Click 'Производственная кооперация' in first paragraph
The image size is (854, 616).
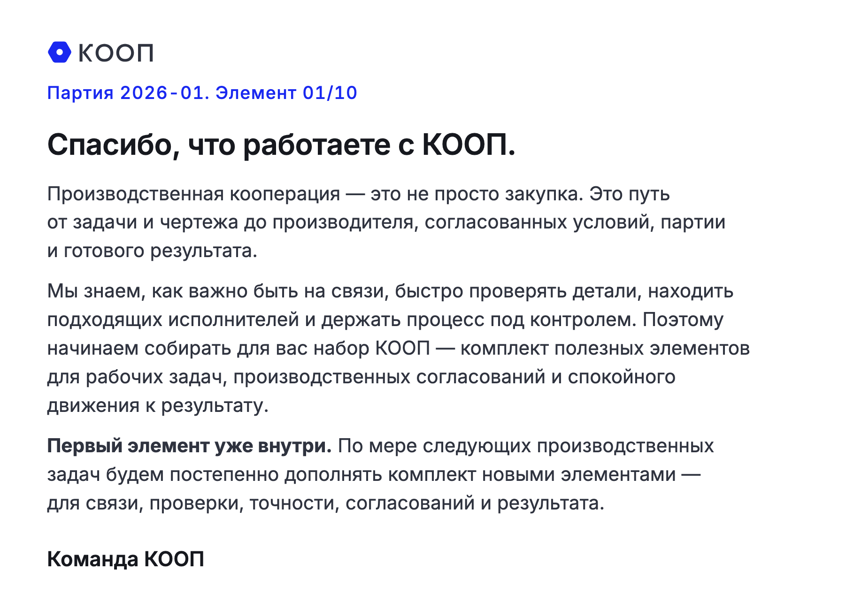click(193, 194)
